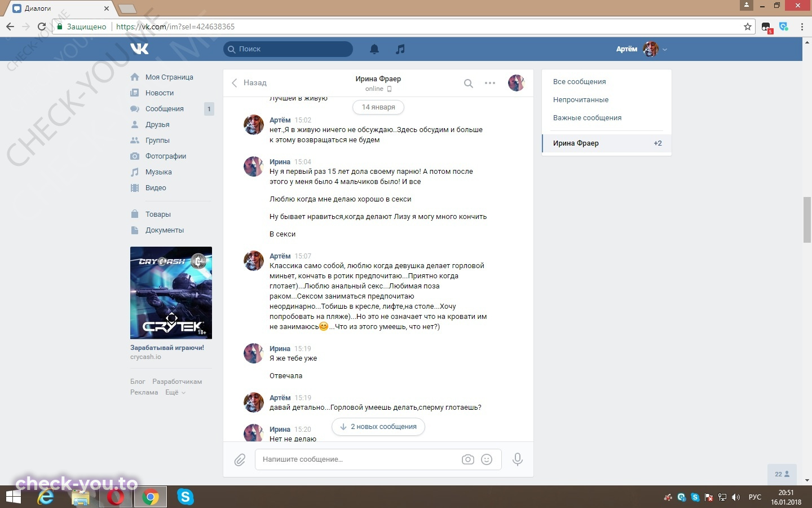Click the unread badge next to Сообщения

[209, 109]
